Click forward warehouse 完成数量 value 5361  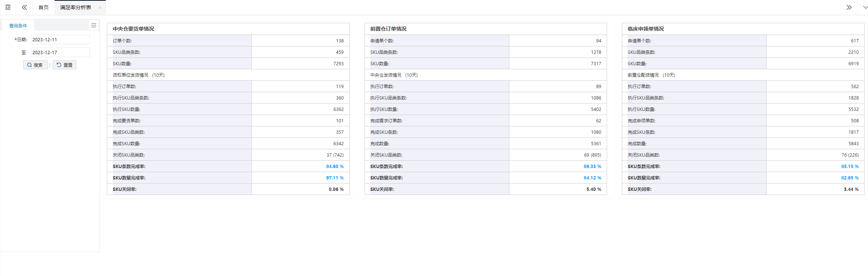[596, 143]
